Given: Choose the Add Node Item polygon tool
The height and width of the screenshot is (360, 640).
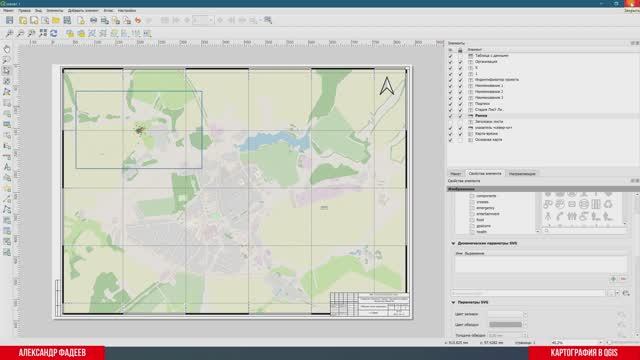Looking at the screenshot, I should pyautogui.click(x=7, y=210).
